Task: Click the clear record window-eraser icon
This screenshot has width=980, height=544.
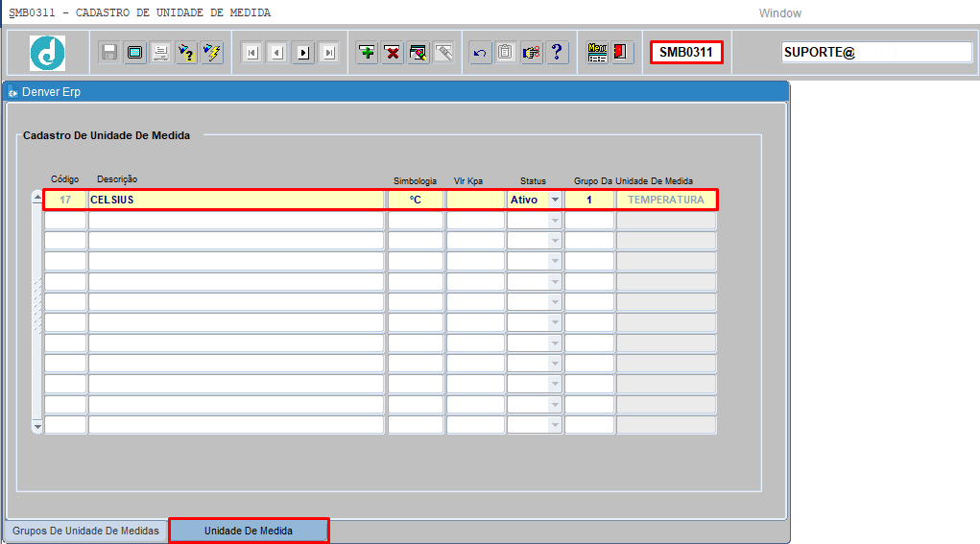Action: point(418,53)
